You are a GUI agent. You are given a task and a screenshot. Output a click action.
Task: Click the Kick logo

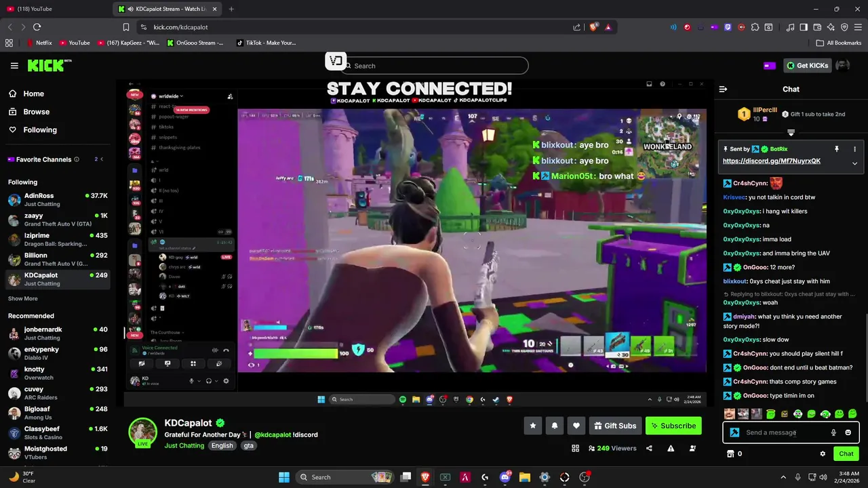49,65
